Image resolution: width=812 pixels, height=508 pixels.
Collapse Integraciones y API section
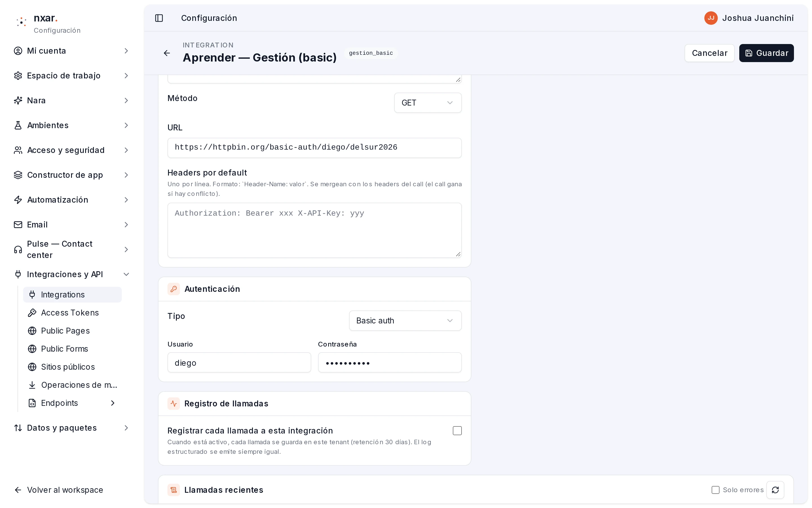click(x=71, y=275)
